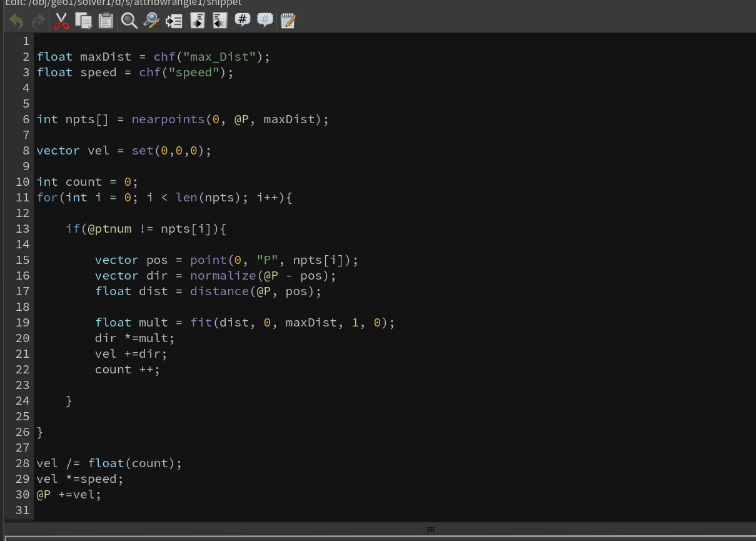Click the 'if(@ptnum != npts[i]){' line

tap(146, 229)
